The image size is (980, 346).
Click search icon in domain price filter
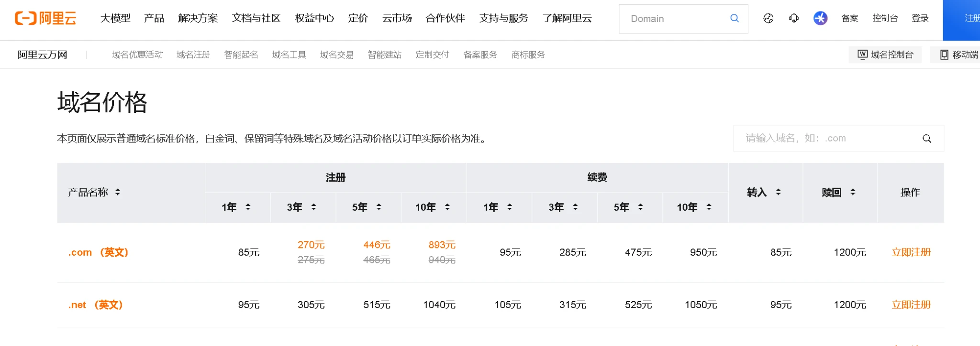pos(927,139)
